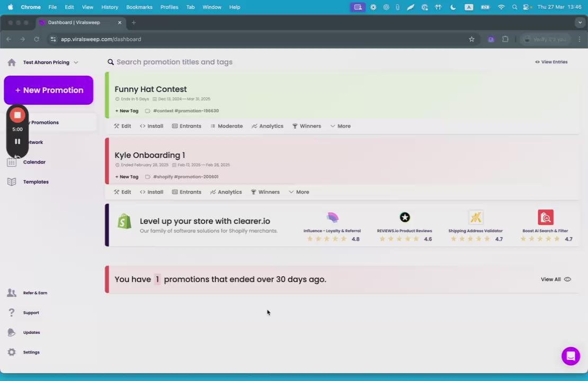The width and height of the screenshot is (588, 381).
Task: Open the History menu in menu bar
Action: tap(110, 7)
